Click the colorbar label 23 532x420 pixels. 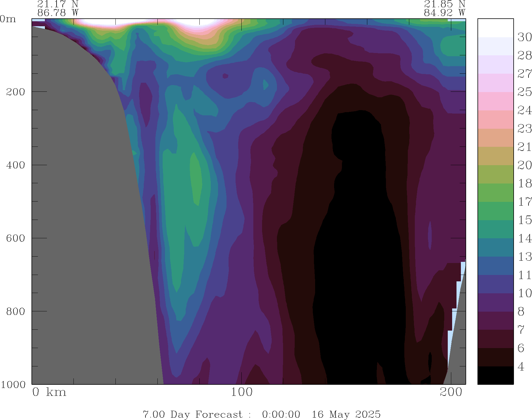pyautogui.click(x=524, y=129)
